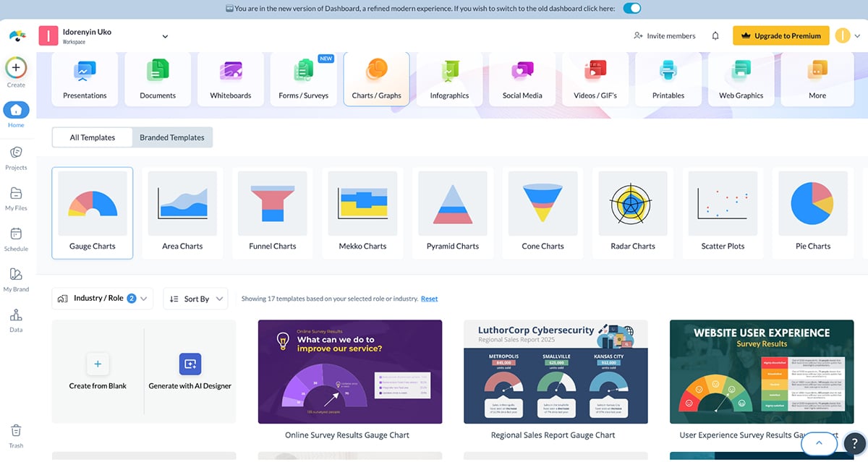Open My Files in the sidebar
The height and width of the screenshot is (462, 868).
pos(16,197)
